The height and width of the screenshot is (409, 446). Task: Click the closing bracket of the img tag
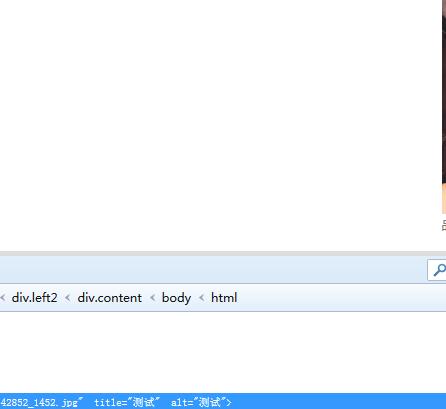pos(228,403)
